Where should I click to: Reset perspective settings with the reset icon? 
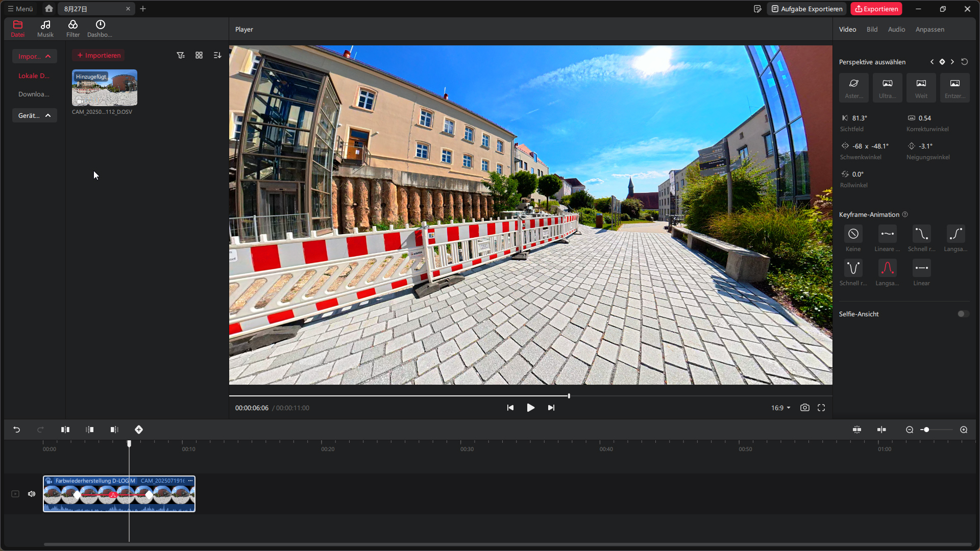coord(964,62)
